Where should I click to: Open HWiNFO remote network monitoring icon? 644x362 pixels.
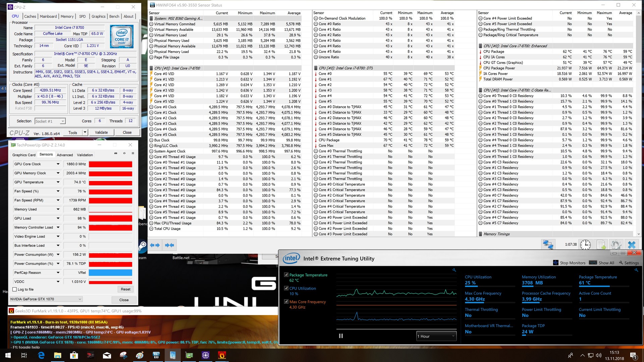pyautogui.click(x=548, y=245)
